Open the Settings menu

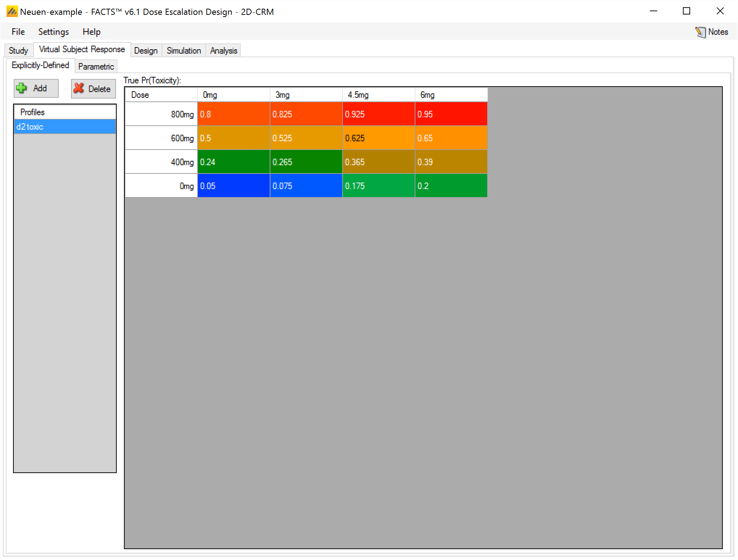[x=53, y=32]
